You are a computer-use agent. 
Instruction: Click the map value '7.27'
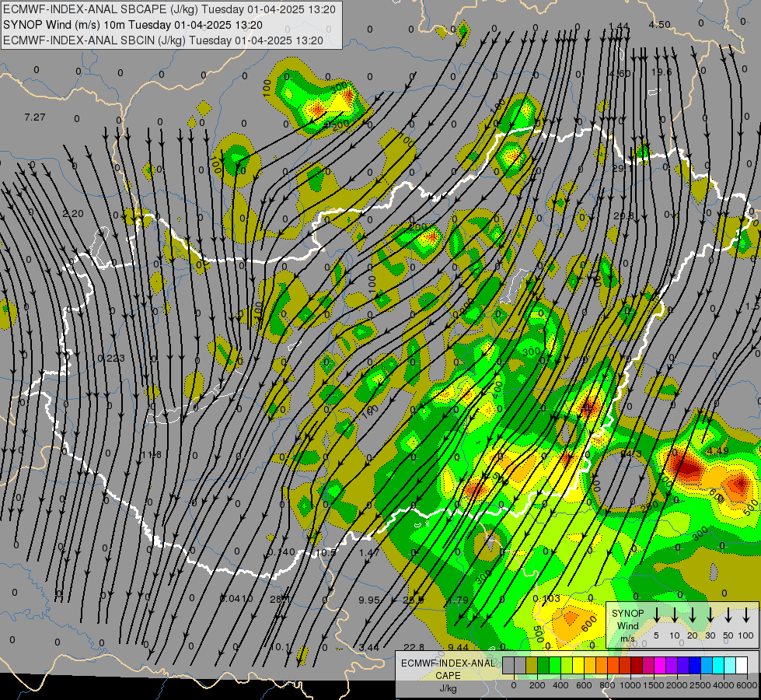tap(34, 117)
